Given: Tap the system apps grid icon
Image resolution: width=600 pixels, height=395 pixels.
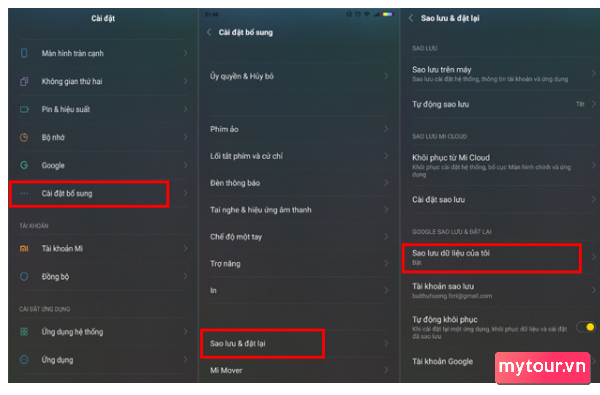Looking at the screenshot, I should click(24, 332).
